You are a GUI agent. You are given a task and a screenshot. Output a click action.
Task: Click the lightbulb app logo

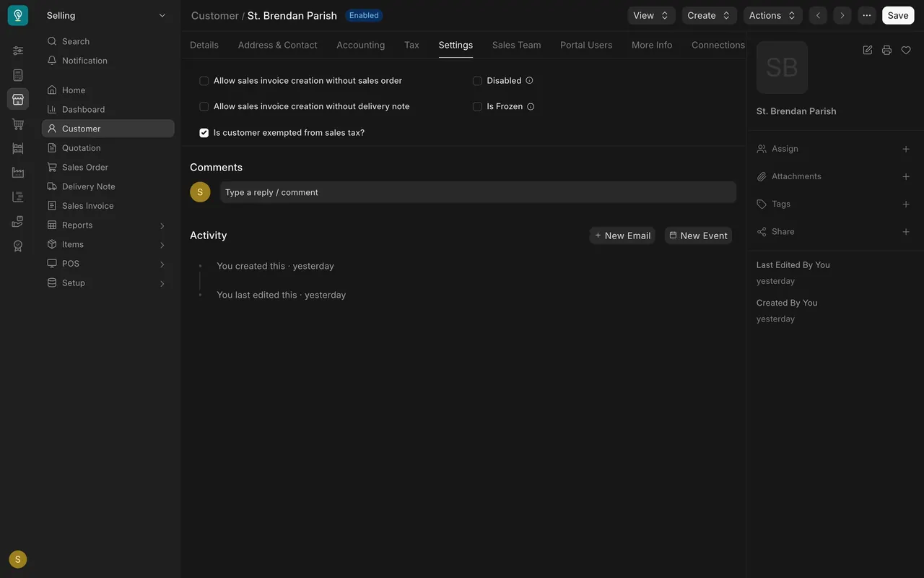click(x=18, y=15)
